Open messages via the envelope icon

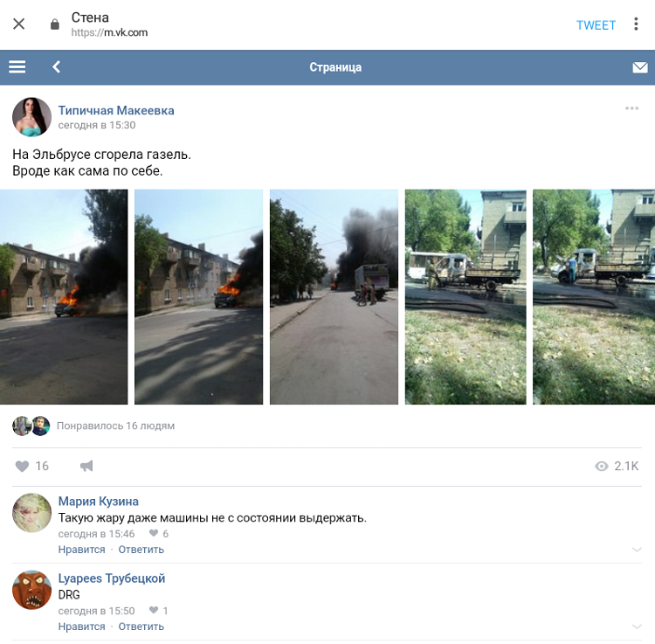click(639, 67)
